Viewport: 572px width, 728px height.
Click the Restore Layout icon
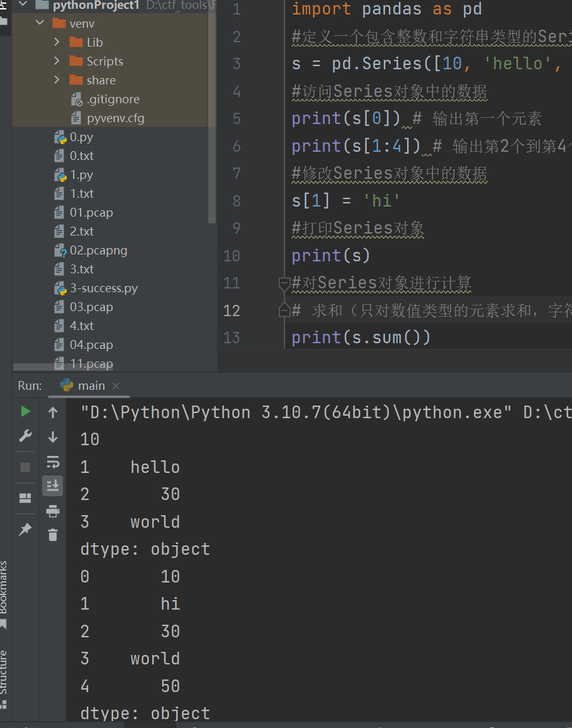click(x=25, y=498)
